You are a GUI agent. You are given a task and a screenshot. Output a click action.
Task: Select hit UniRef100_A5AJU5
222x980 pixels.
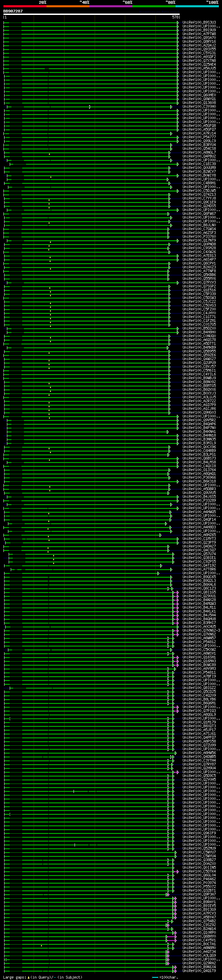[199, 68]
